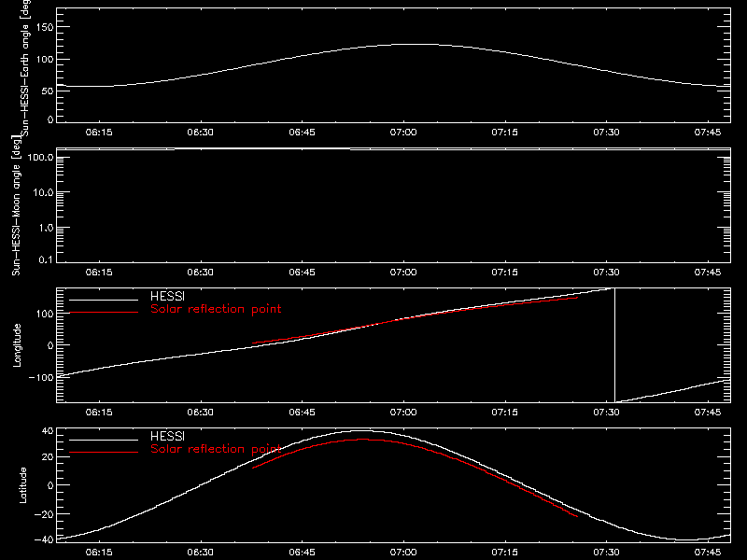Click the Sun-HESSI-Earth angle axis title

pyautogui.click(x=25, y=68)
